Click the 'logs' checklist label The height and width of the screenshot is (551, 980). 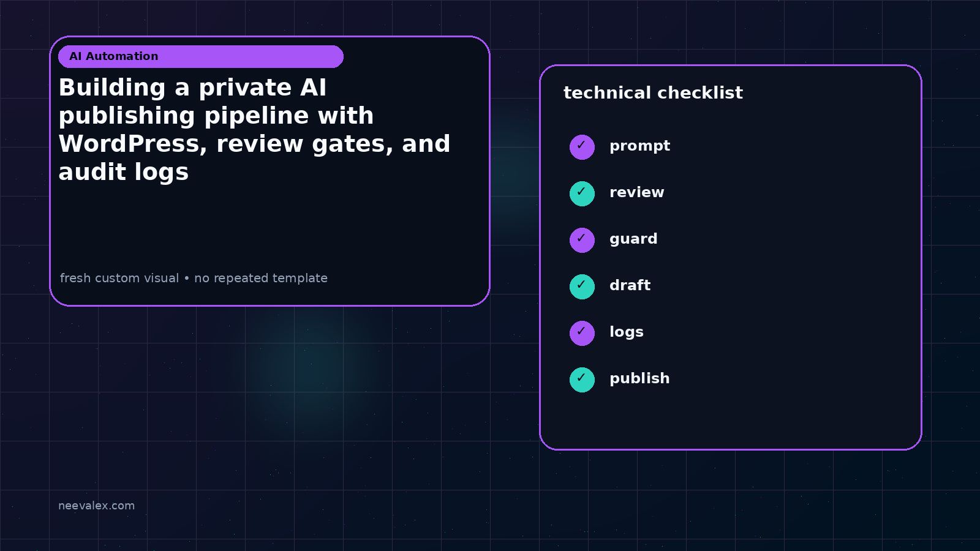pyautogui.click(x=627, y=332)
